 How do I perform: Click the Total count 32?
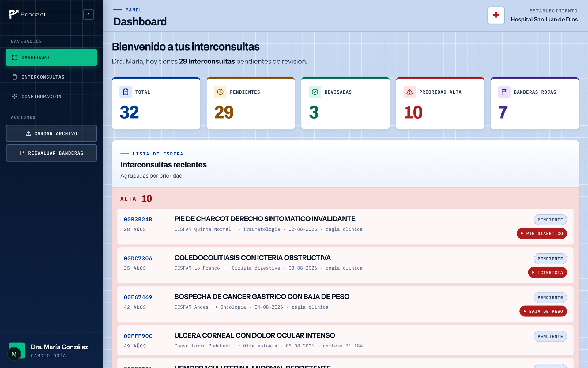pyautogui.click(x=129, y=112)
